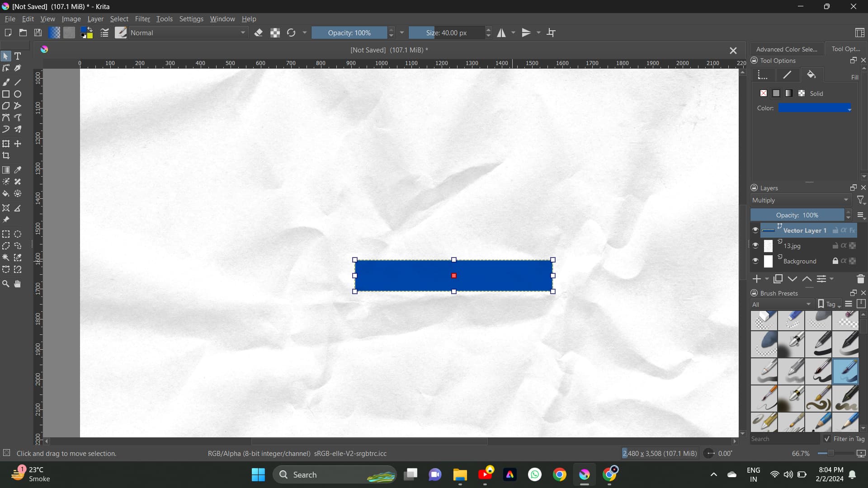Click the blue fill Color swatch
The width and height of the screenshot is (868, 488).
pyautogui.click(x=814, y=108)
